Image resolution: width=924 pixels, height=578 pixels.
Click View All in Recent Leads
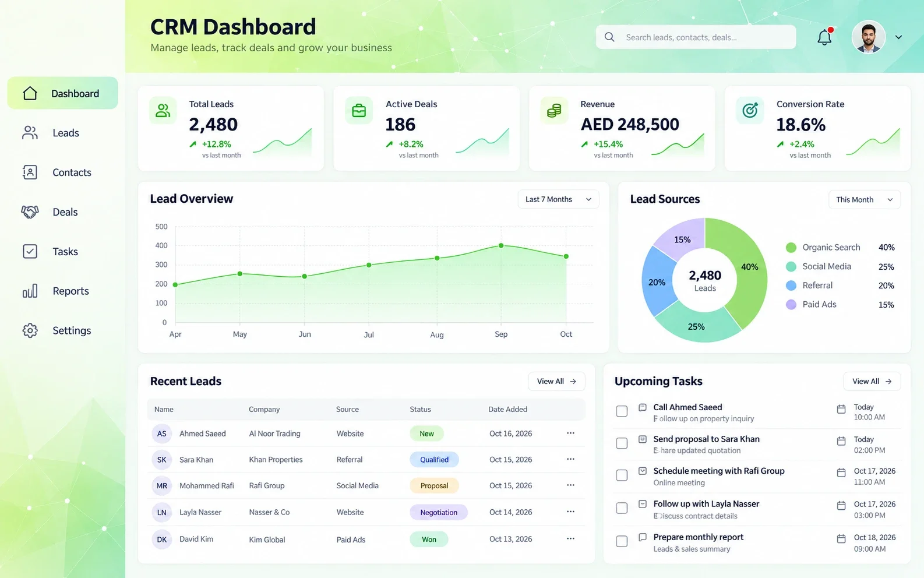point(556,382)
